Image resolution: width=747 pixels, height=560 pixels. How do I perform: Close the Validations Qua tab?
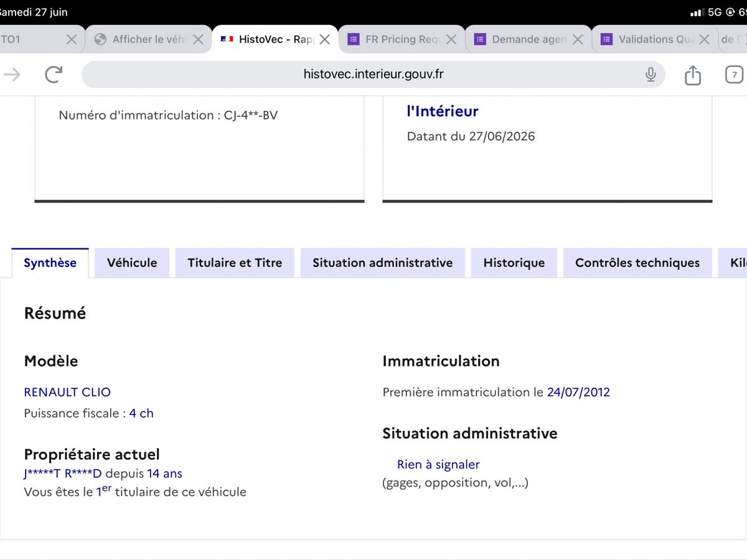pyautogui.click(x=704, y=39)
